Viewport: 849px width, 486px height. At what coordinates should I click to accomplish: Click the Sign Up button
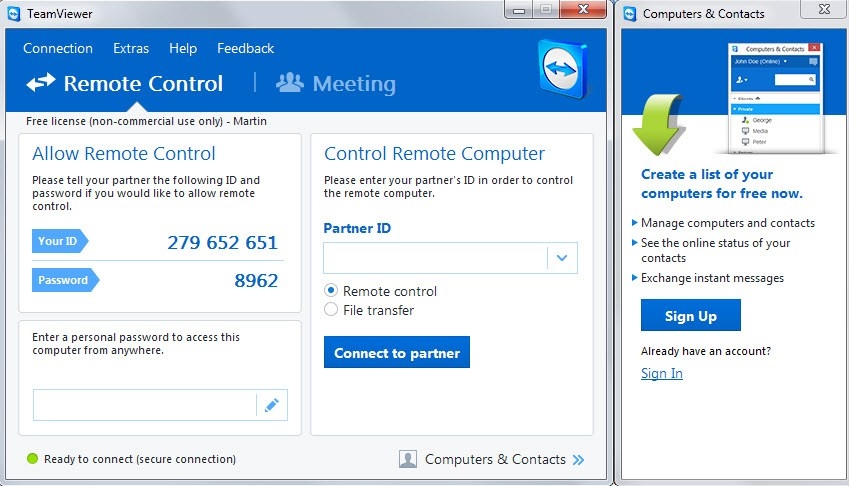[x=691, y=315]
